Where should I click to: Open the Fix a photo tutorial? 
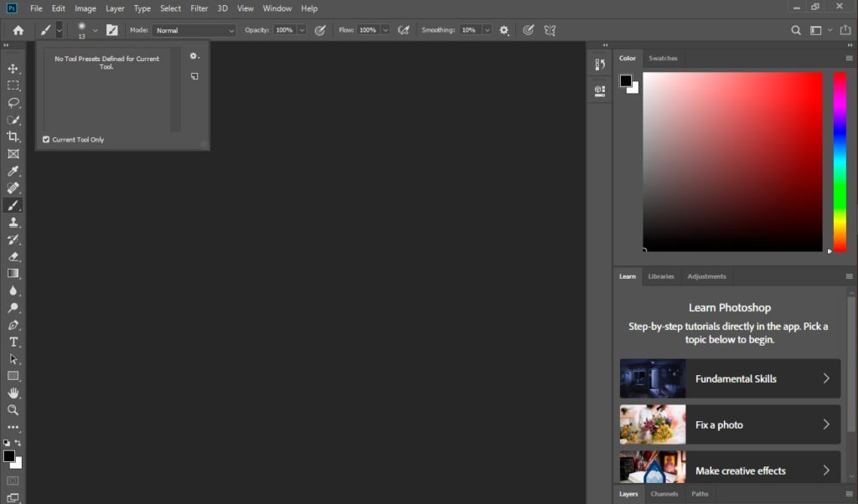click(730, 424)
